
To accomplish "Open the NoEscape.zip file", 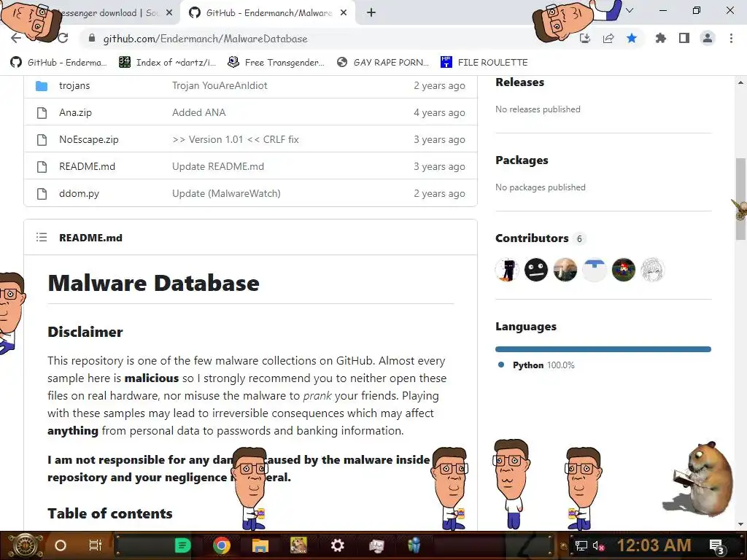I will pyautogui.click(x=88, y=139).
